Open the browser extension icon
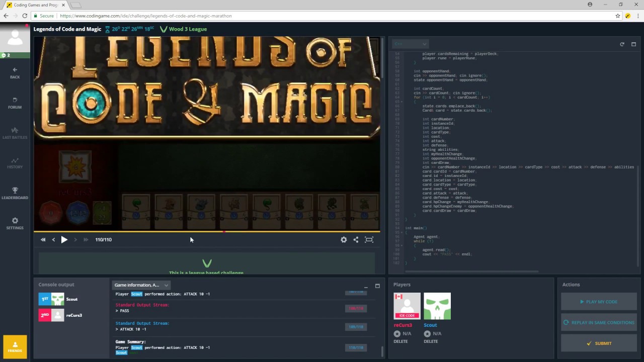The image size is (644, 362). click(x=627, y=16)
